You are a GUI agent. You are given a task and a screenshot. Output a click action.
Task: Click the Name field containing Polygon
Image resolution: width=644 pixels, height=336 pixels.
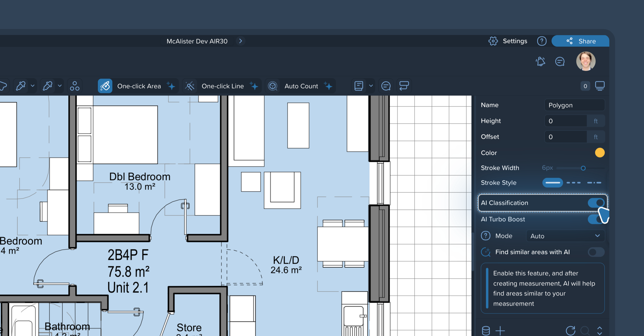pos(574,105)
